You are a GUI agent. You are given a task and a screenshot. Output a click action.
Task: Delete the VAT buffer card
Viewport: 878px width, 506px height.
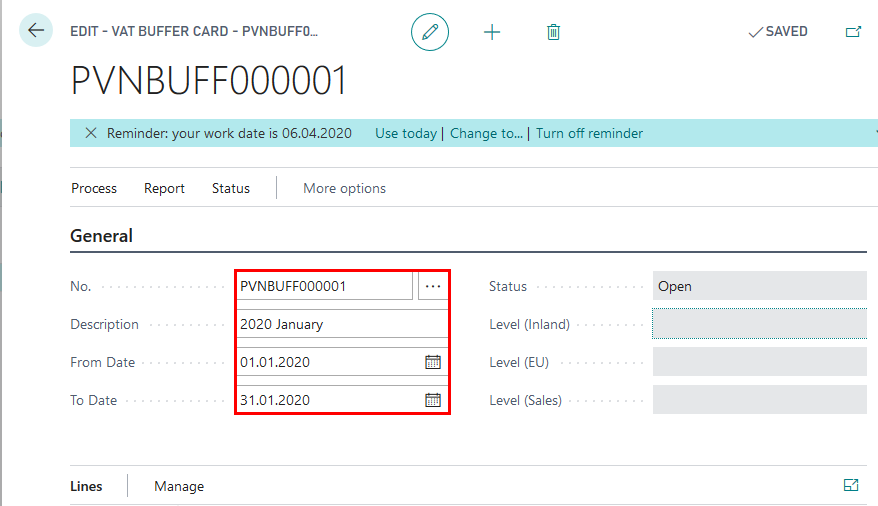click(x=553, y=32)
